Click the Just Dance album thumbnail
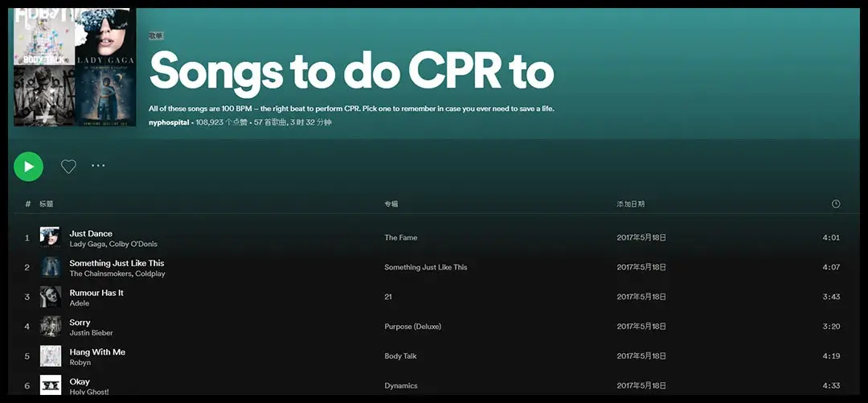Viewport: 868px width, 403px height. pyautogui.click(x=51, y=238)
